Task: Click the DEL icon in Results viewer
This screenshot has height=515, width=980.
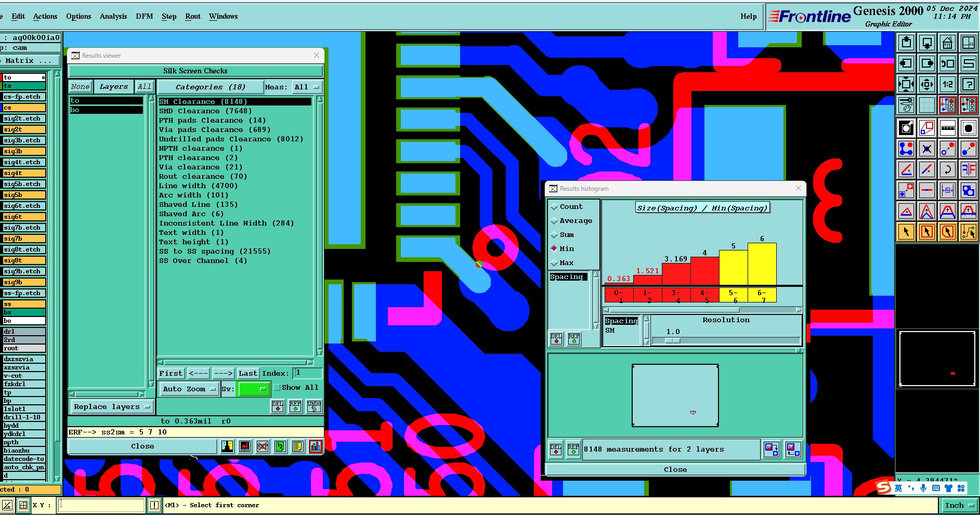Action: click(x=278, y=406)
